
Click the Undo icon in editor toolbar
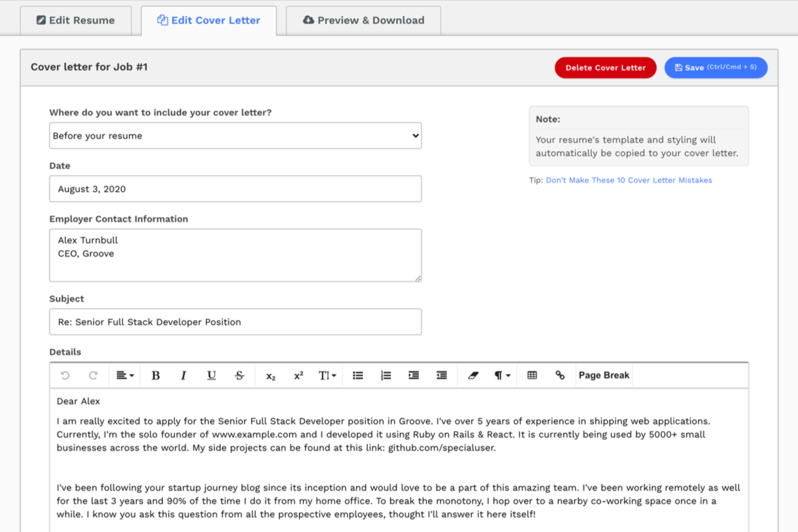tap(65, 376)
